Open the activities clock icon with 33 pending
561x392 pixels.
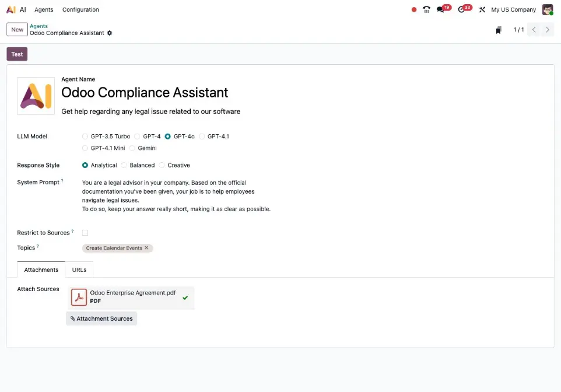(x=461, y=10)
